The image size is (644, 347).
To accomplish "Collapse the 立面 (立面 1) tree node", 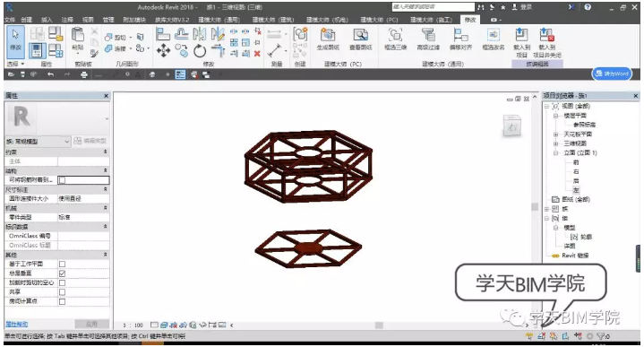I will click(555, 153).
